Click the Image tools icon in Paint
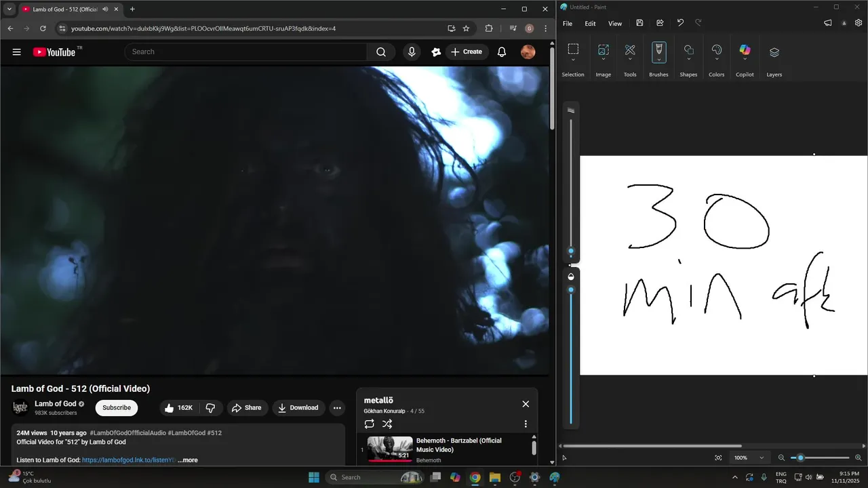This screenshot has height=488, width=868. tap(603, 49)
